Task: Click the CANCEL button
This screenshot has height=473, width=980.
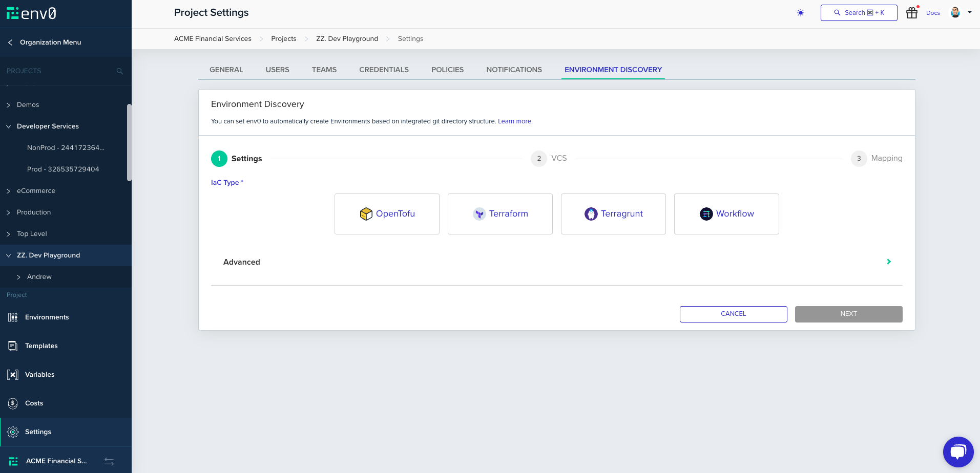Action: click(x=734, y=314)
